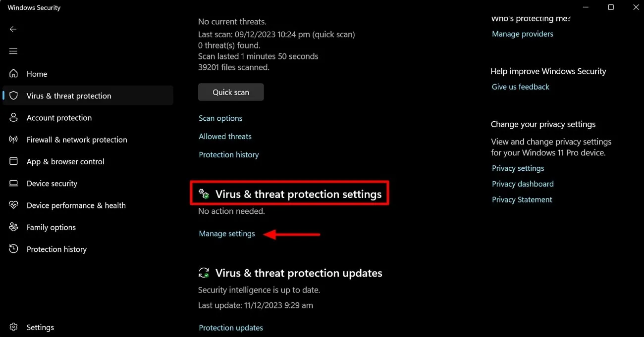Screen dimensions: 644x337
Task: Click the Protection history clock icon
Action: [x=14, y=249]
